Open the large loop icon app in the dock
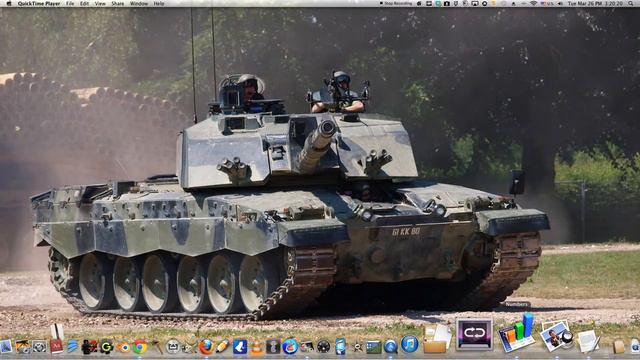Image resolution: width=640 pixels, height=360 pixels. tap(474, 334)
